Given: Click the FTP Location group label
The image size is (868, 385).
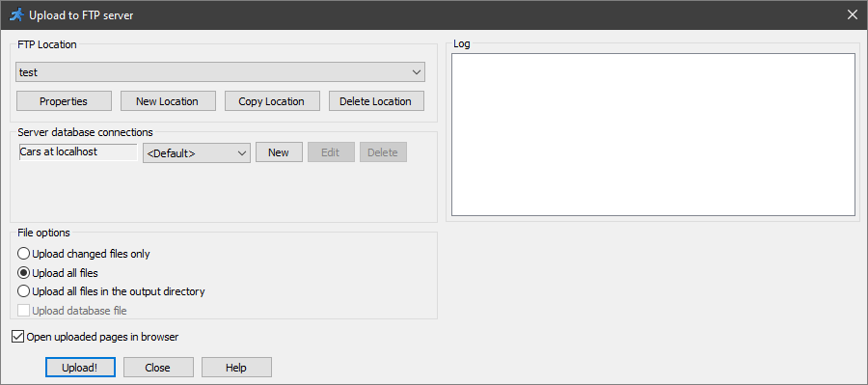Looking at the screenshot, I should click(47, 45).
